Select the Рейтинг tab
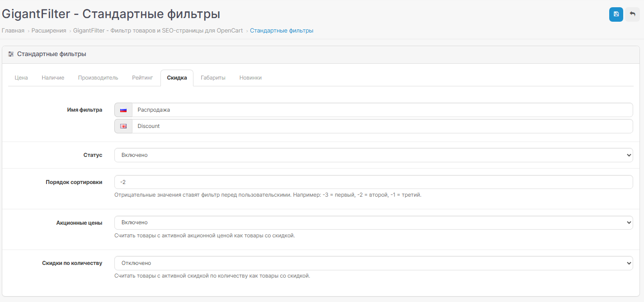 142,78
